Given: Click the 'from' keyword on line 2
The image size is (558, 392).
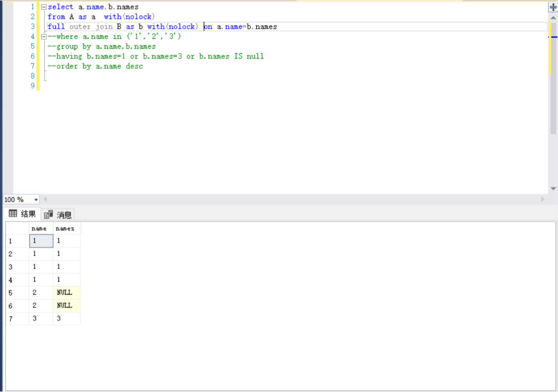Looking at the screenshot, I should tap(56, 17).
